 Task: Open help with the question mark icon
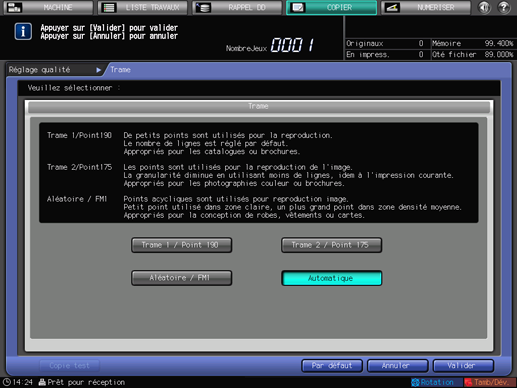pos(504,7)
